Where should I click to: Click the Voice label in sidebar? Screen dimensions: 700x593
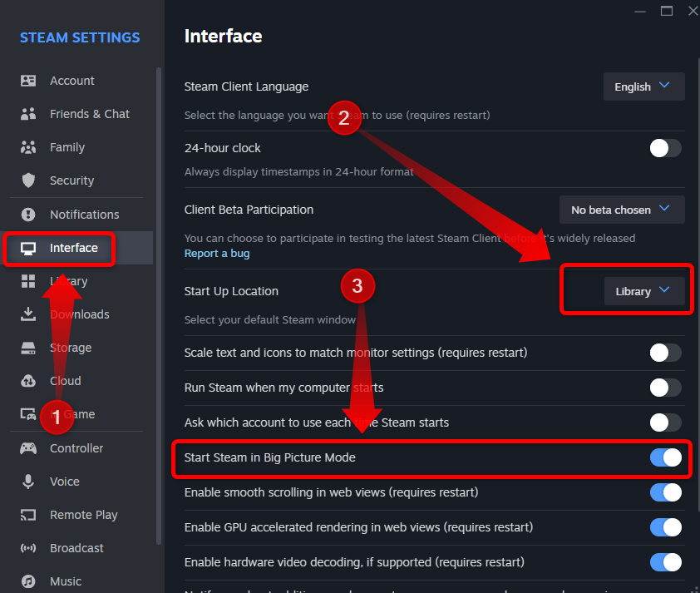[65, 482]
